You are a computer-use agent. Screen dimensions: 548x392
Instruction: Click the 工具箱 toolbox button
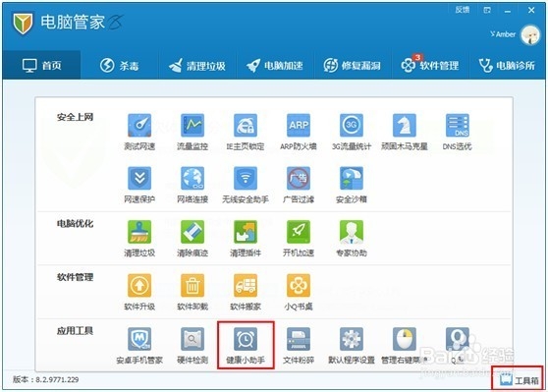coord(519,380)
